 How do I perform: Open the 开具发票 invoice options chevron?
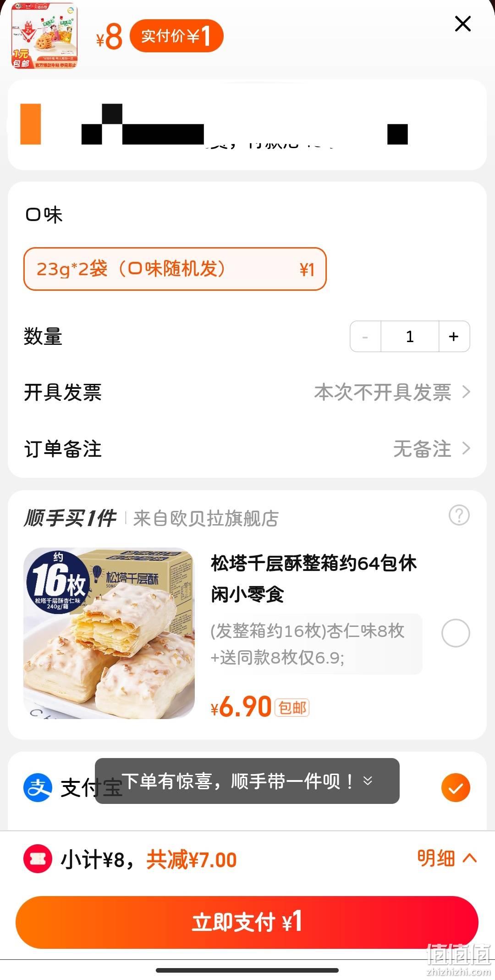point(466,393)
